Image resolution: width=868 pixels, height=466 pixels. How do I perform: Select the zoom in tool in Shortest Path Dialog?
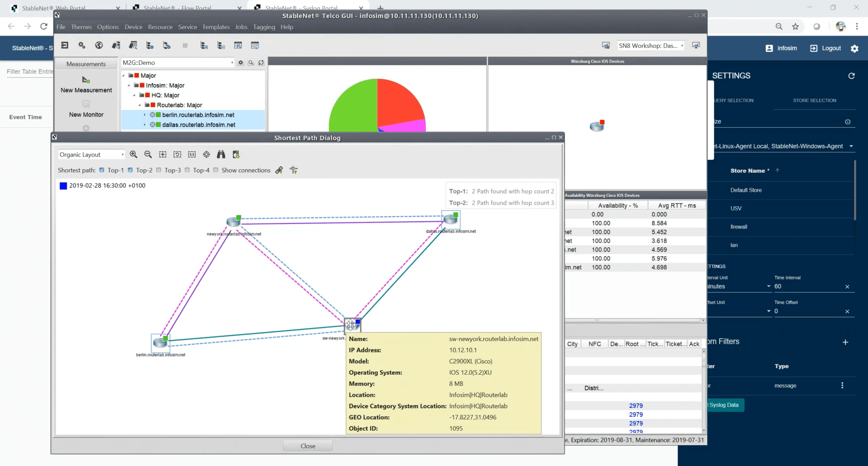click(x=133, y=154)
